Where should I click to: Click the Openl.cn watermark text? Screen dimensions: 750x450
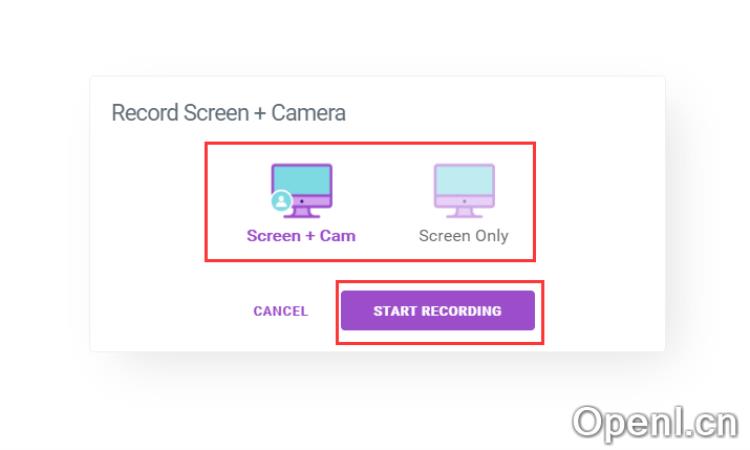point(654,423)
